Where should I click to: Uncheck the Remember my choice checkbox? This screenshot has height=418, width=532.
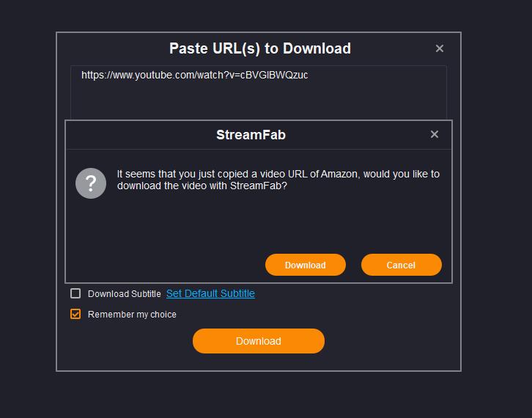coord(75,314)
